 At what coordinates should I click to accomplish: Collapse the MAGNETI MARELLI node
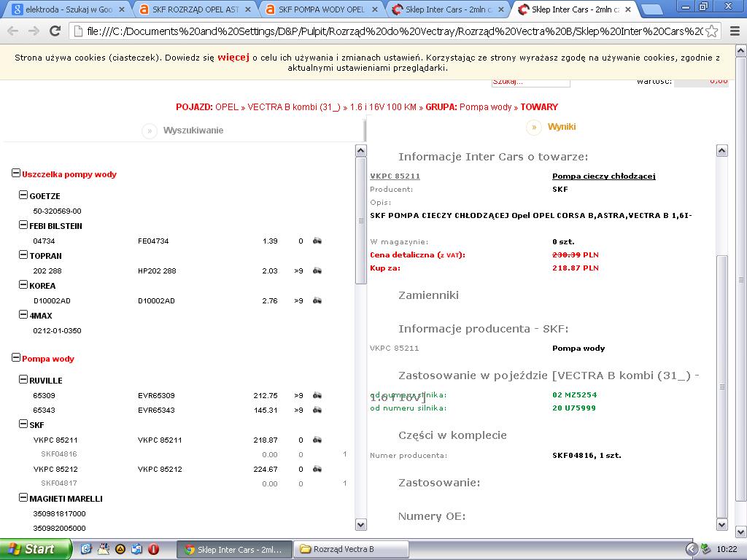pos(23,497)
